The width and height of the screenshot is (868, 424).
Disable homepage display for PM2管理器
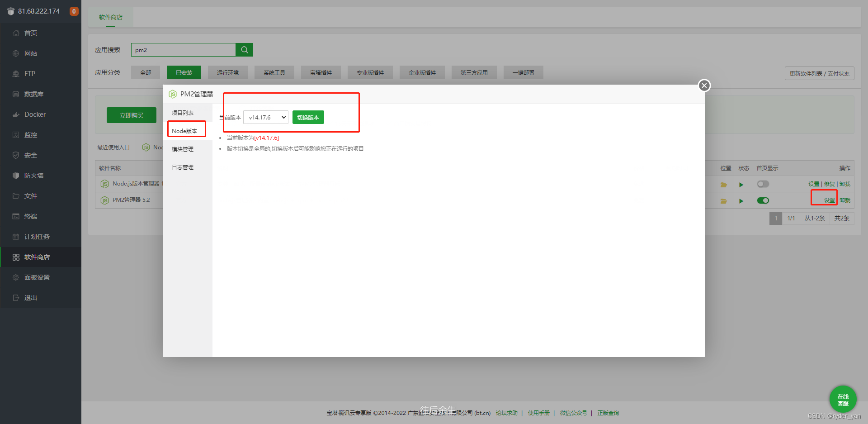click(x=763, y=200)
